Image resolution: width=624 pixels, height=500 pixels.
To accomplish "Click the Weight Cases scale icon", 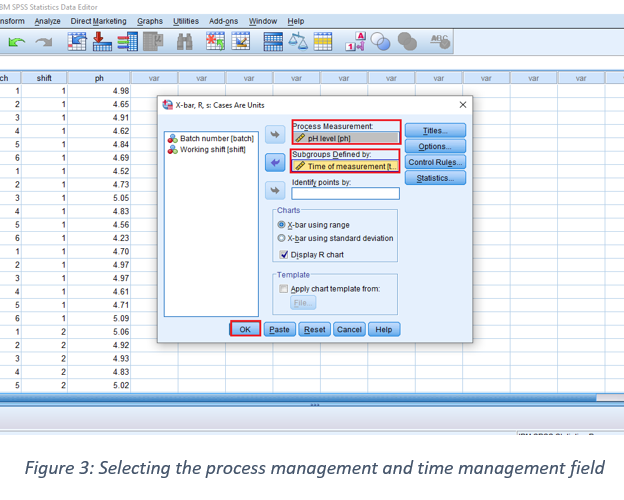I will coord(299,42).
